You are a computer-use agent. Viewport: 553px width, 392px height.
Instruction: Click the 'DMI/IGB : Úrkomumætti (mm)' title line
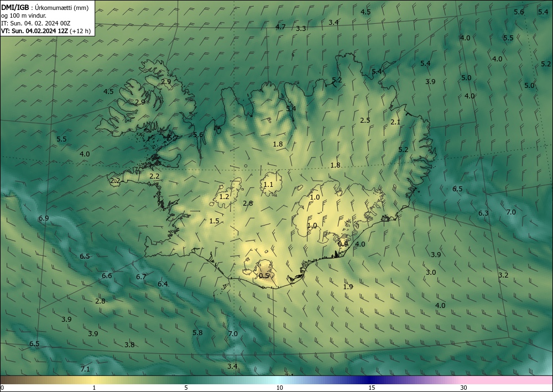(45, 8)
